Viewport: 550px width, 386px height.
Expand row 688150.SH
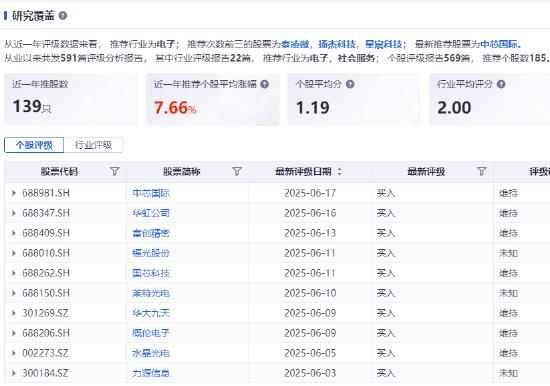pyautogui.click(x=14, y=293)
